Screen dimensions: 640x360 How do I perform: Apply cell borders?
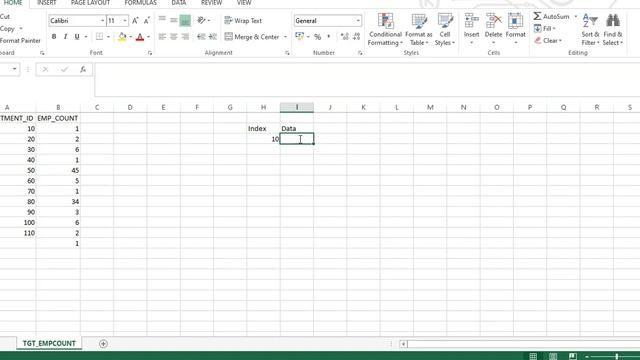click(99, 37)
